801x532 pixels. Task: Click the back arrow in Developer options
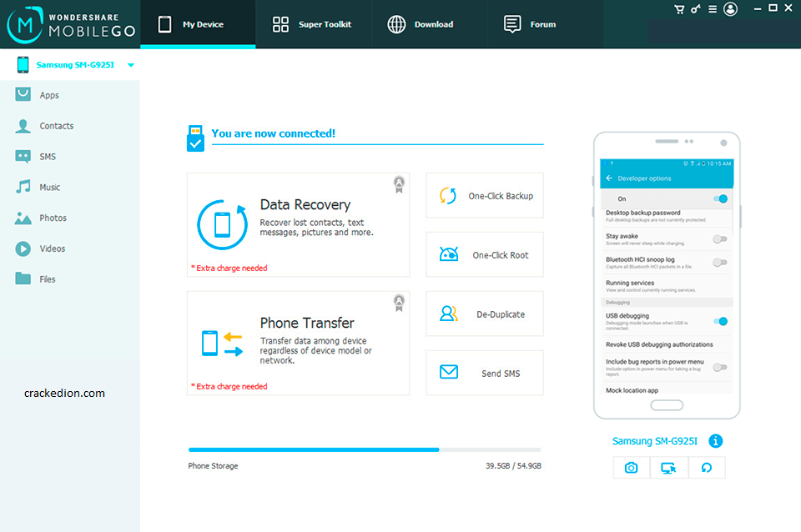tap(609, 178)
